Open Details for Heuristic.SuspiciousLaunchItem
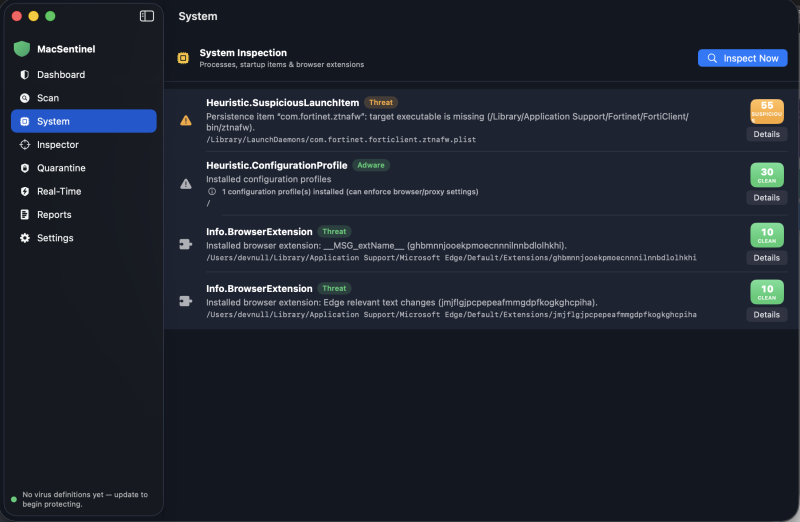Image resolution: width=800 pixels, height=522 pixels. [x=766, y=134]
